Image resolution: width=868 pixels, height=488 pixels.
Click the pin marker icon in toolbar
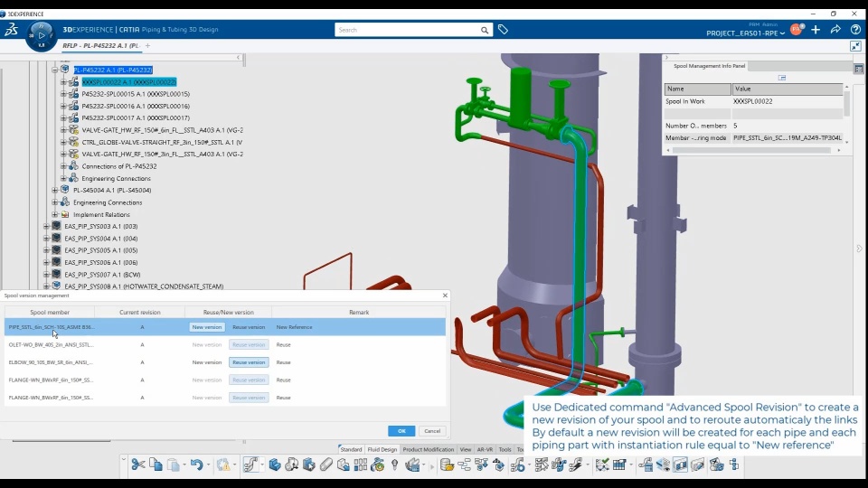tap(395, 465)
